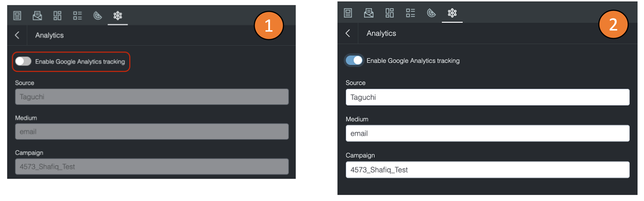Enable the switched-off Google Analytics tracking toggle
This screenshot has height=201, width=644.
(23, 61)
